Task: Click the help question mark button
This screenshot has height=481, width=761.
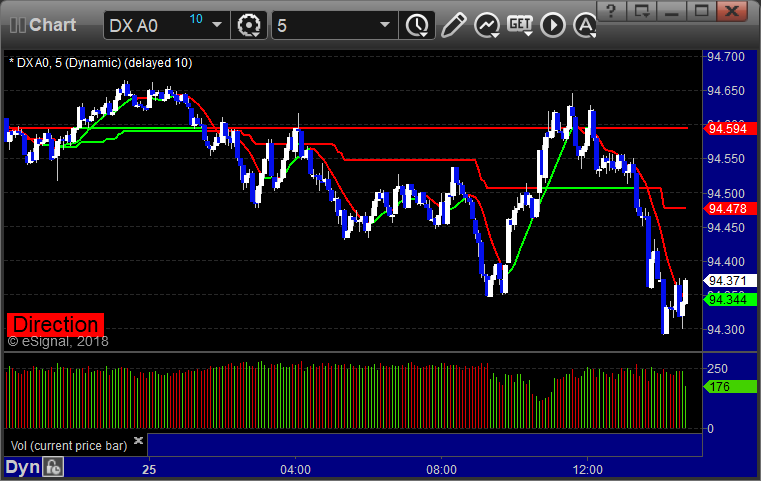Action: [611, 11]
